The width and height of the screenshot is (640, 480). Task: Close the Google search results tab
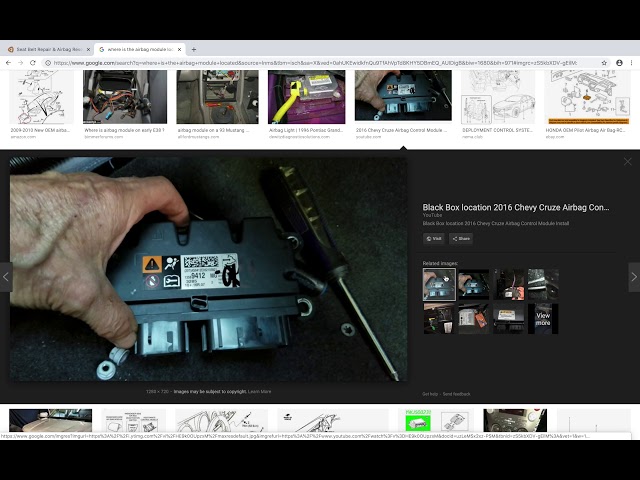[179, 49]
